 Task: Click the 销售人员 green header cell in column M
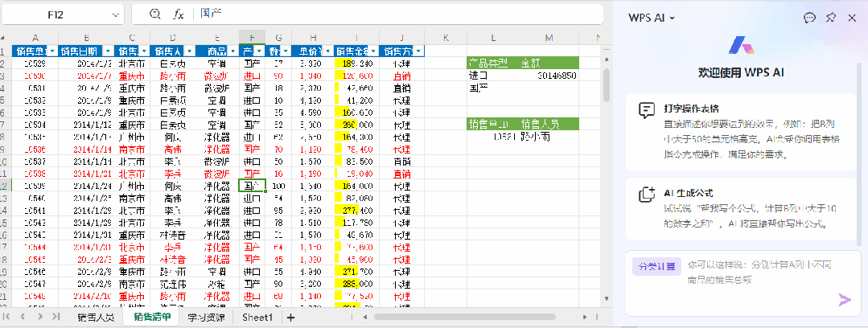549,124
